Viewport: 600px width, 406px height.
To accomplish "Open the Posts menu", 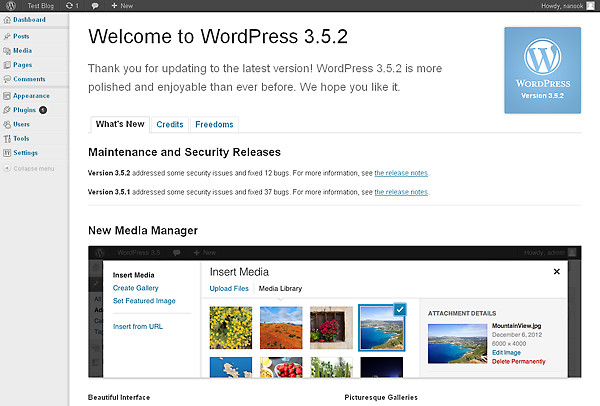I will coord(21,36).
